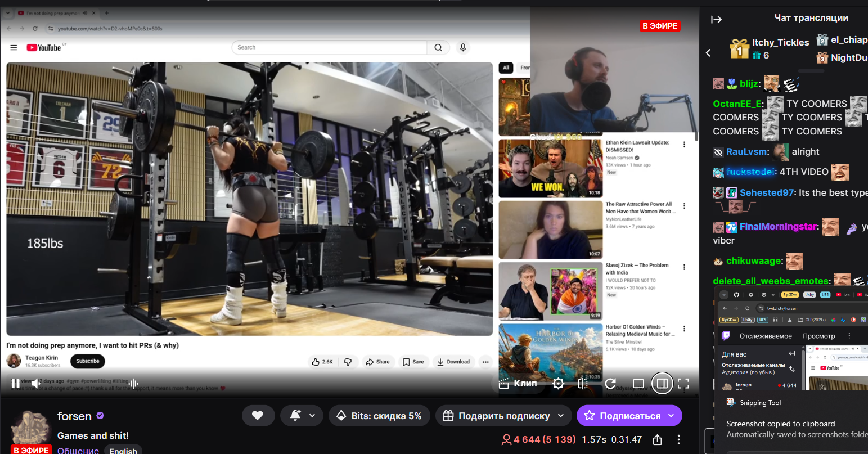Click the English language tag
This screenshot has width=868, height=454.
point(123,450)
